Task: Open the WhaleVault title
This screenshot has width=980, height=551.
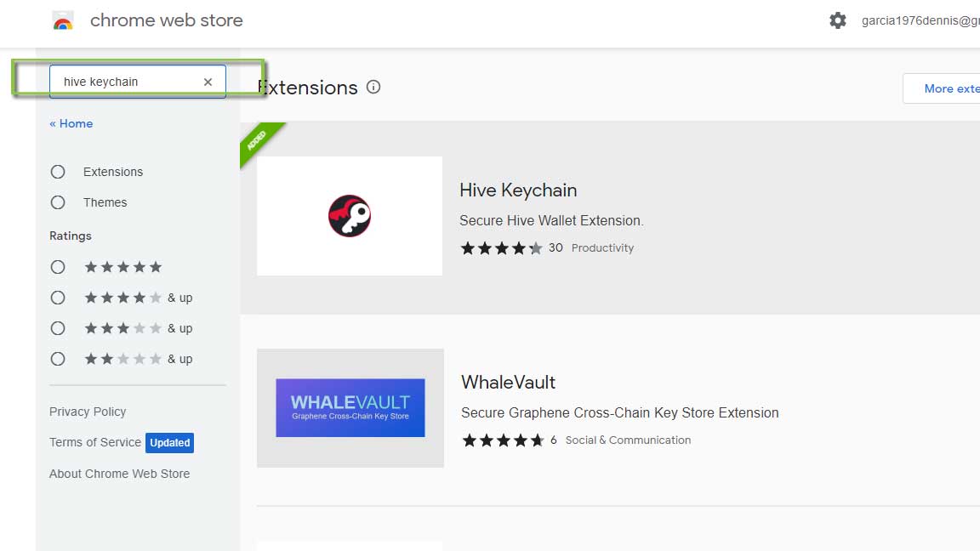Action: (508, 383)
